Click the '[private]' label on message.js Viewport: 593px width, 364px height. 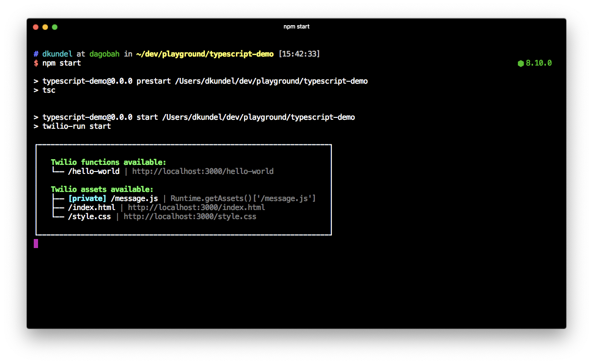pos(87,198)
